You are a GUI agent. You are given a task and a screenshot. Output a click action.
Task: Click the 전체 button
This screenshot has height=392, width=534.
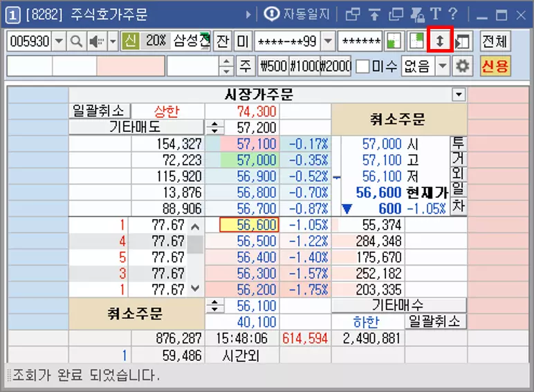pyautogui.click(x=495, y=41)
